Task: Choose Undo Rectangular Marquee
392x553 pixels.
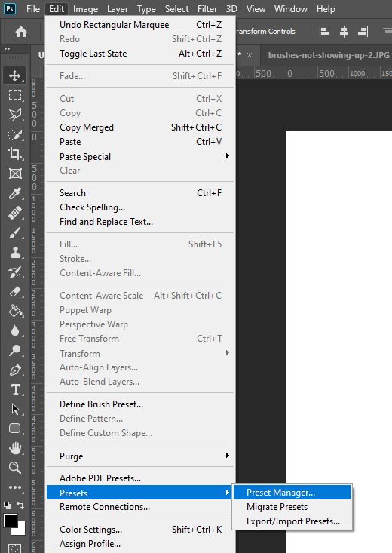Action: pyautogui.click(x=141, y=25)
